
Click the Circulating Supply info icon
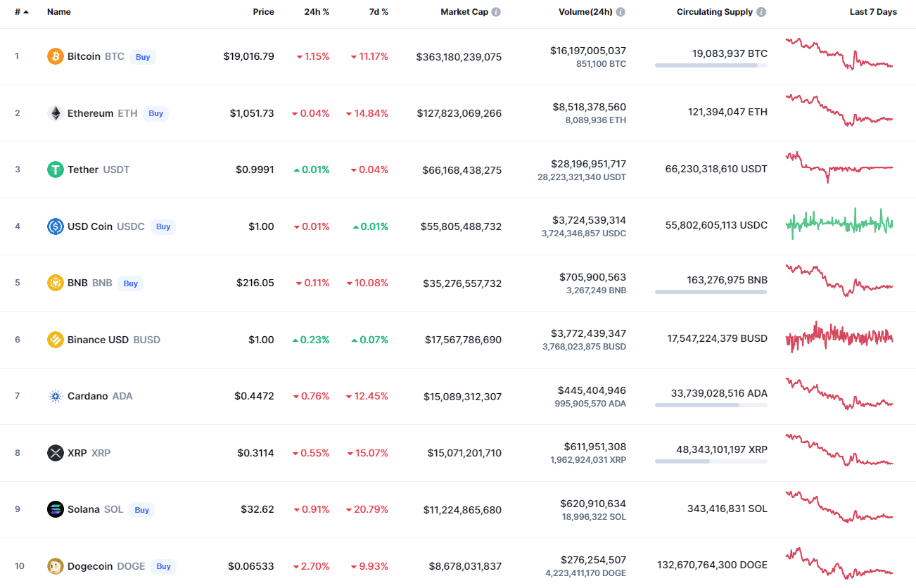click(761, 11)
